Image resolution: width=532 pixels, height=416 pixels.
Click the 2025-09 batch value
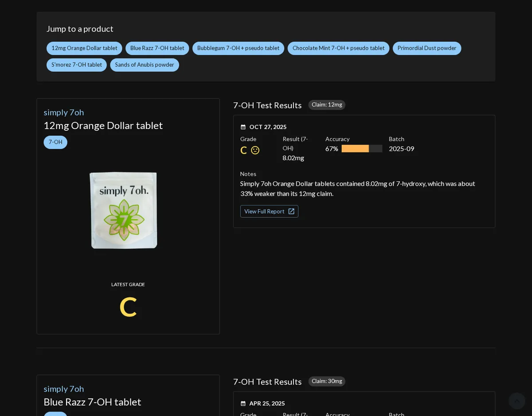[402, 149]
